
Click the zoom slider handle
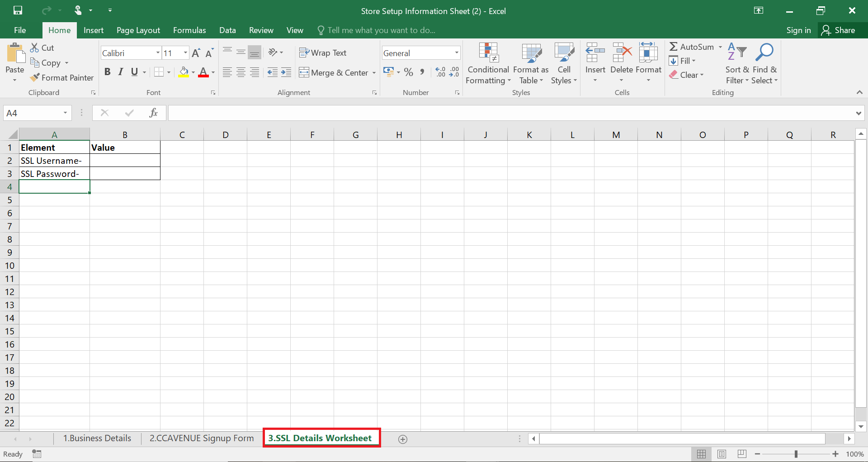[x=796, y=454]
